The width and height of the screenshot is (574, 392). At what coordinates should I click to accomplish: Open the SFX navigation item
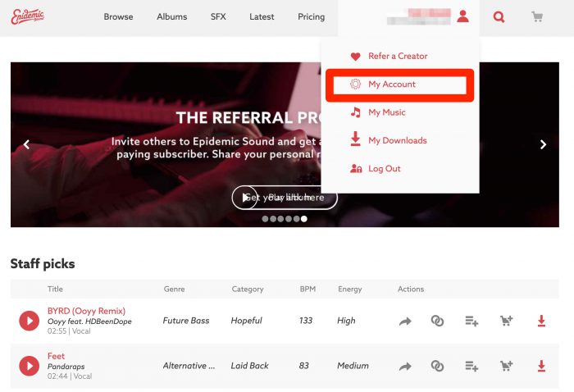point(218,17)
